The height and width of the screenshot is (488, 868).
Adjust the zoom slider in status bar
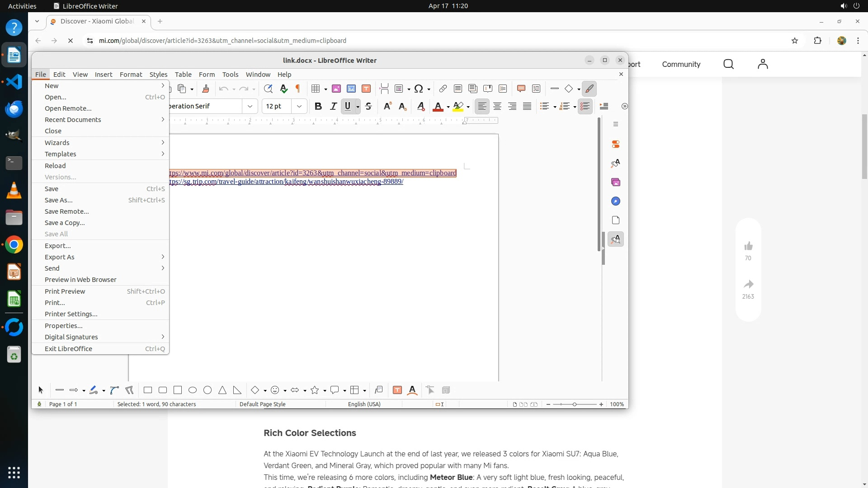tap(575, 404)
